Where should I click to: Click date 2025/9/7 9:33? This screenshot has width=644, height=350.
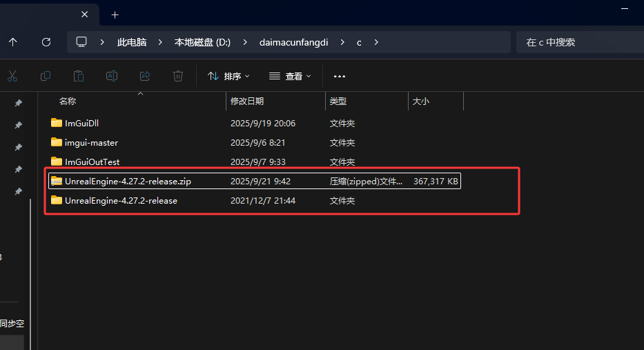click(x=258, y=162)
